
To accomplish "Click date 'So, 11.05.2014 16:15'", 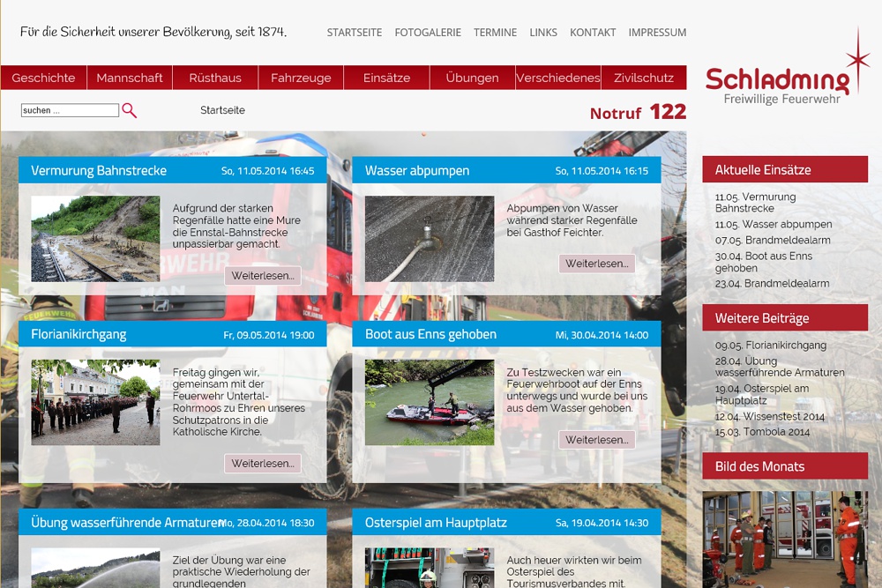I will [x=602, y=171].
